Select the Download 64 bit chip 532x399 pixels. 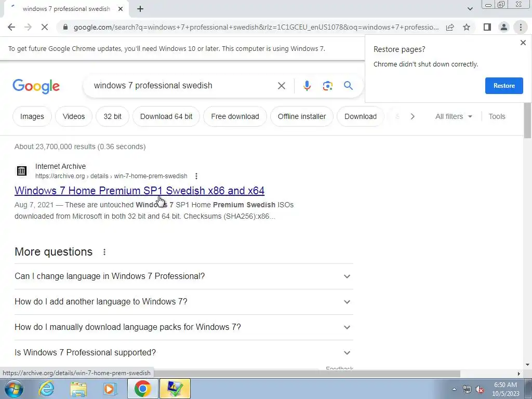(x=166, y=116)
